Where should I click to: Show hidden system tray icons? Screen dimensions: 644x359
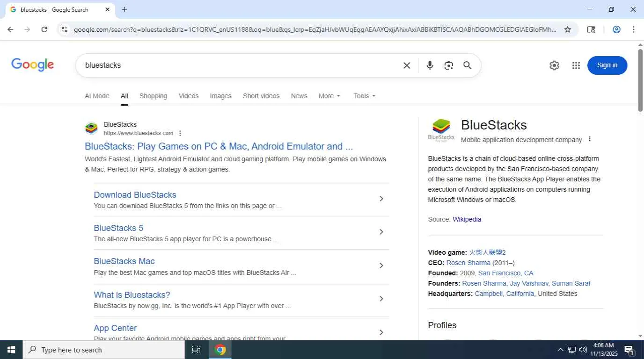560,350
